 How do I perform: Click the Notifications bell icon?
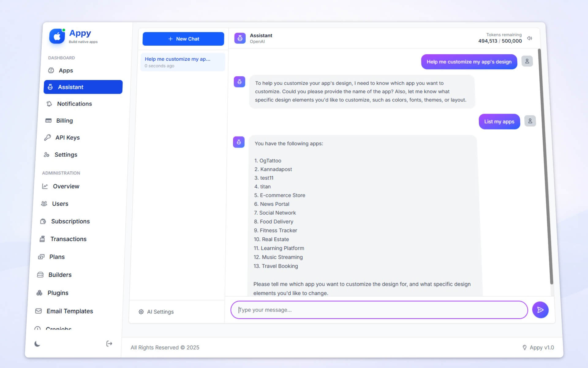49,104
